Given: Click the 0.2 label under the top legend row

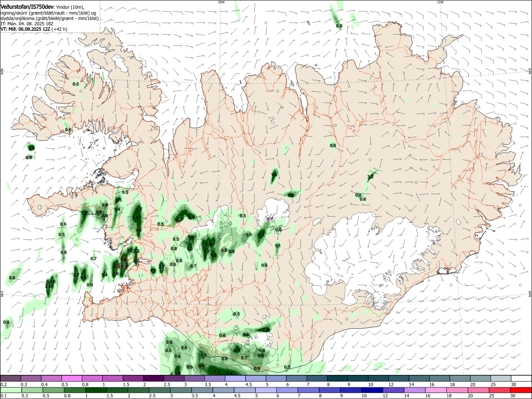Looking at the screenshot, I should tap(4, 384).
